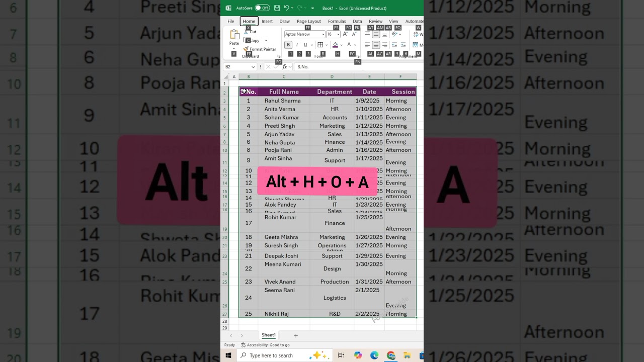Click the Font Color A swatch
644x362 pixels.
click(349, 44)
